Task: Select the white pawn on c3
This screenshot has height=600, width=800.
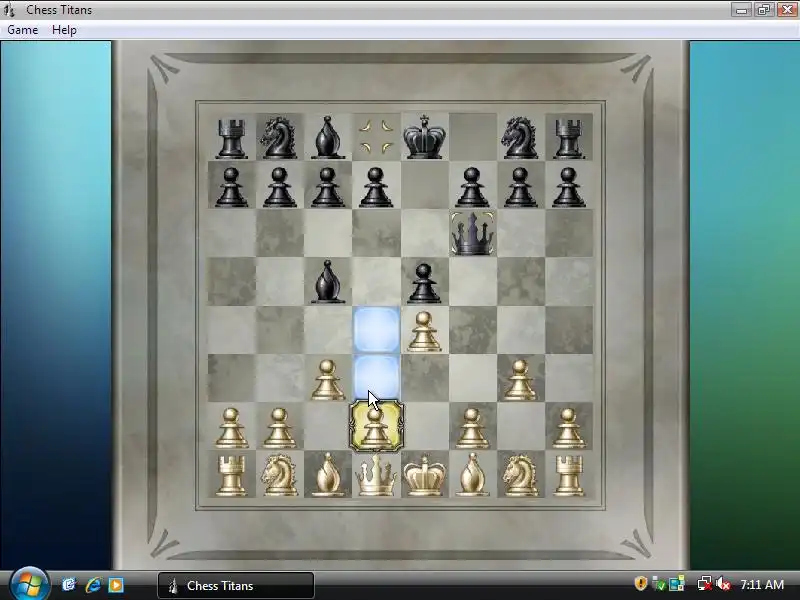Action: pyautogui.click(x=328, y=380)
